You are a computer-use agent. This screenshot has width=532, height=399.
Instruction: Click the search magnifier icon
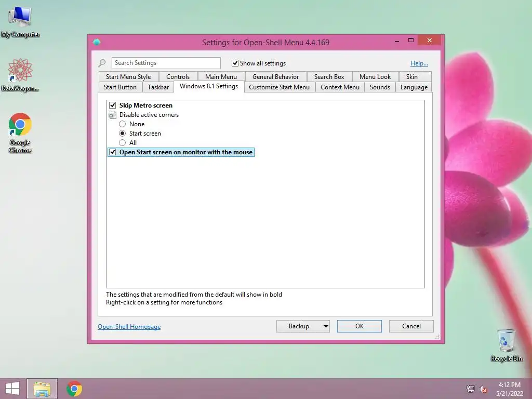tap(102, 63)
